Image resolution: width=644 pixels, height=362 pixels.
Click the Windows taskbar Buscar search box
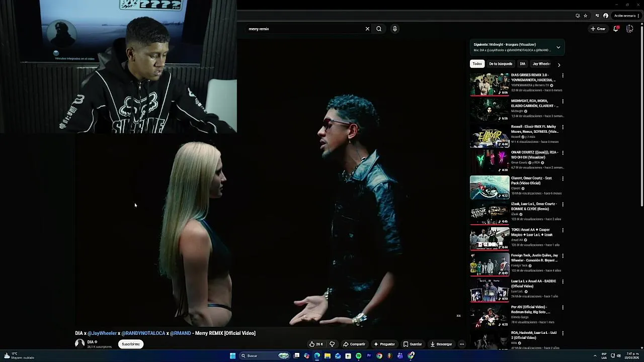click(x=264, y=356)
